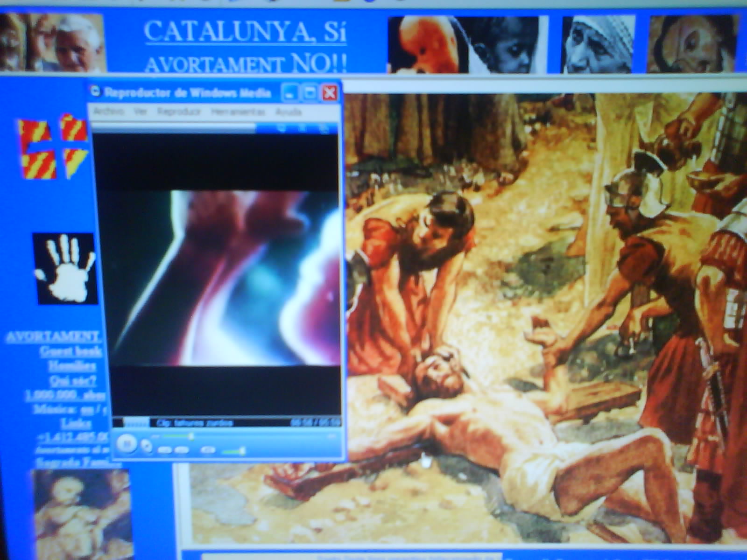Open the Reproducir menu
Viewport: 747px width, 560px height.
pyautogui.click(x=179, y=112)
